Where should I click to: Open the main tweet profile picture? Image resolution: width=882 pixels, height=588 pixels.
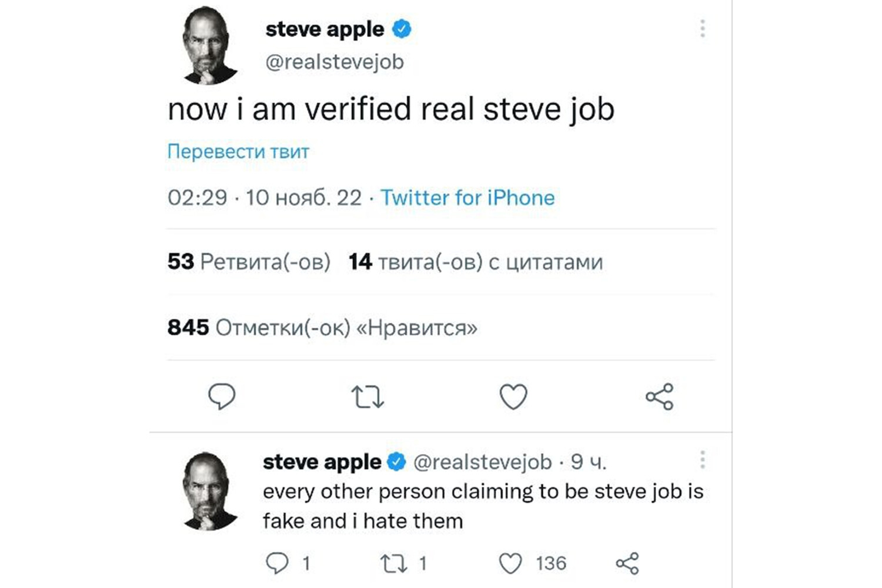coord(209,45)
